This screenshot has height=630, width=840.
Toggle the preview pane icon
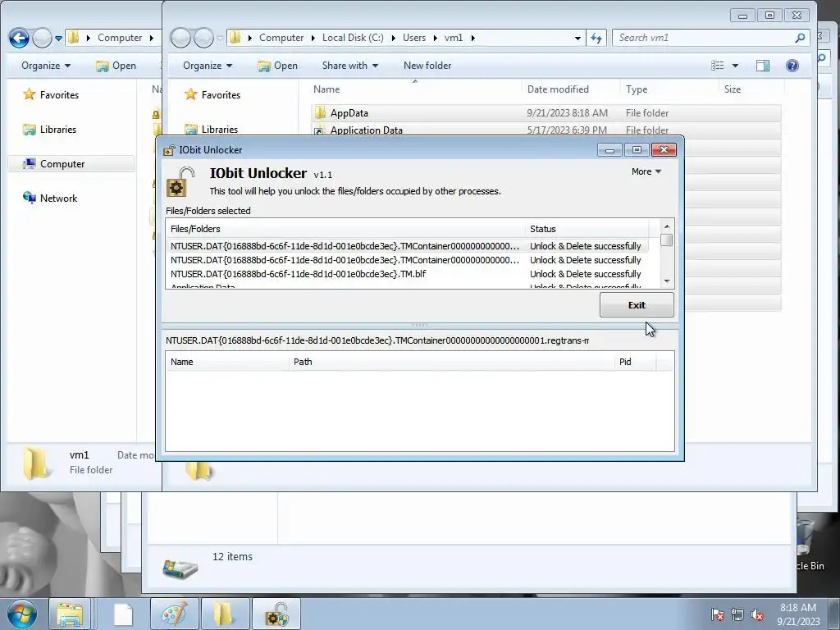click(763, 66)
